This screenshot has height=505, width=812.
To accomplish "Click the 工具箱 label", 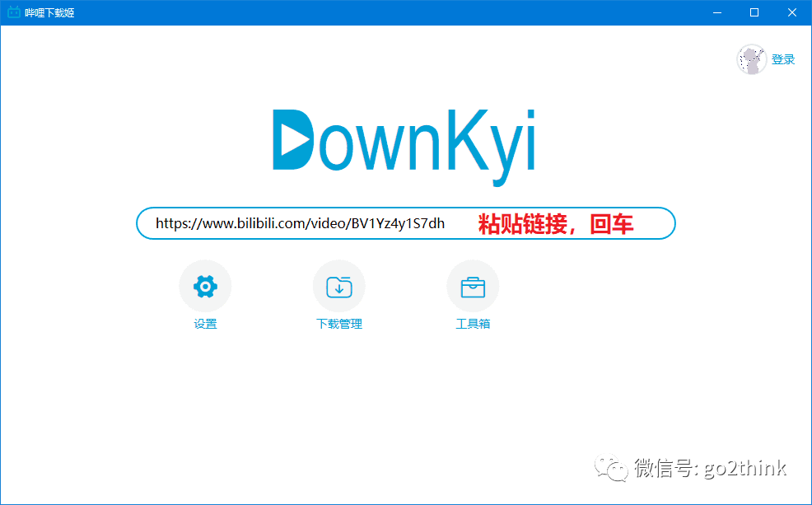I will (473, 324).
